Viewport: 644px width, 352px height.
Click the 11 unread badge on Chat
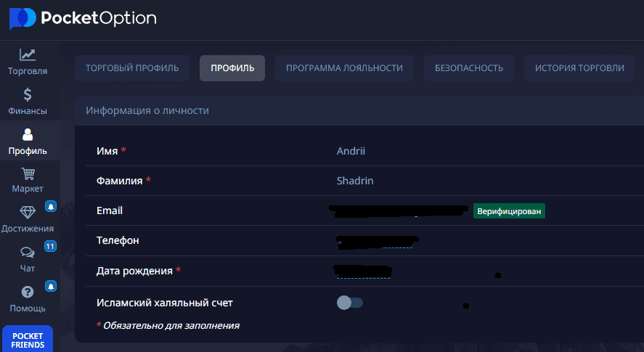point(50,247)
